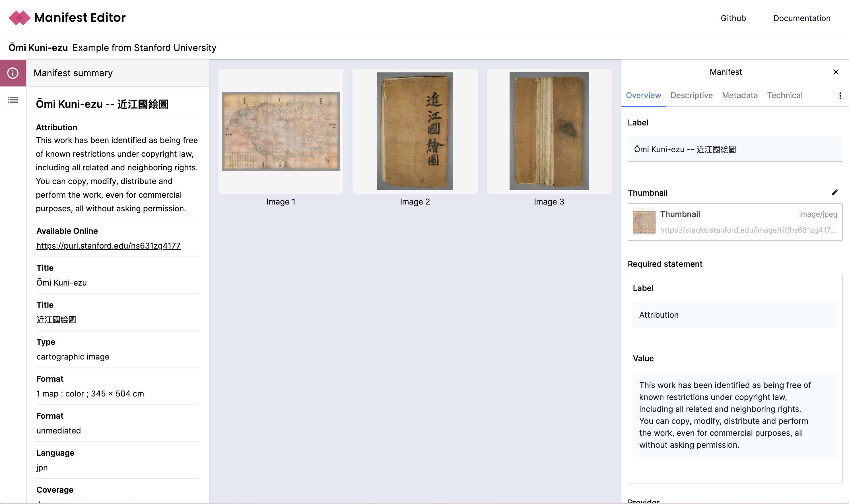Click the small thumbnail preview image
Screen dimensions: 849x504
pos(644,222)
